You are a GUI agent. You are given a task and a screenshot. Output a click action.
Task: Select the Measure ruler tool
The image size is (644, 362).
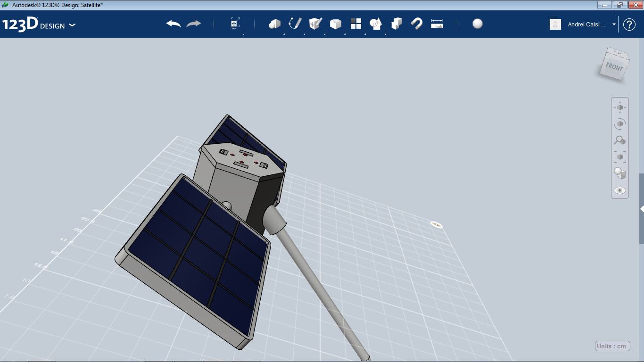click(437, 24)
